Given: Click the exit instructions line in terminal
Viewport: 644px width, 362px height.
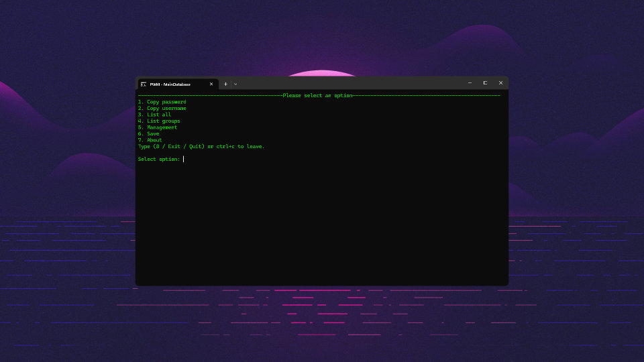Looking at the screenshot, I should tap(201, 146).
